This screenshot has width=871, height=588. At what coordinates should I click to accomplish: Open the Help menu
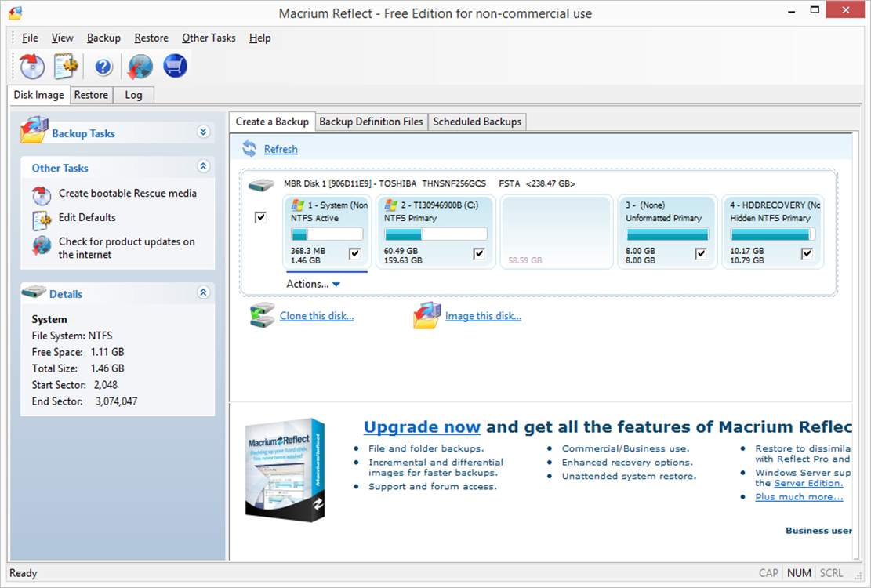pos(260,38)
